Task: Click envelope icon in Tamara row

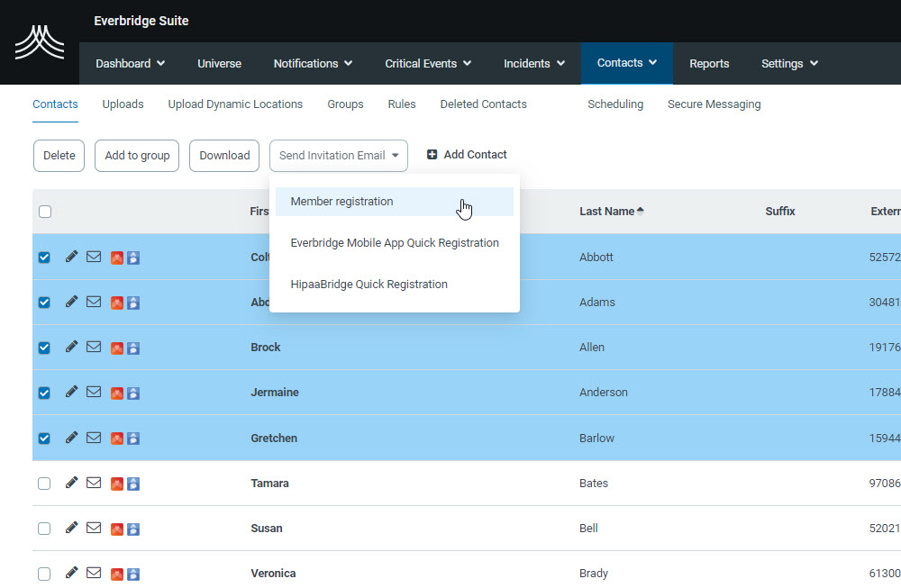Action: point(94,483)
